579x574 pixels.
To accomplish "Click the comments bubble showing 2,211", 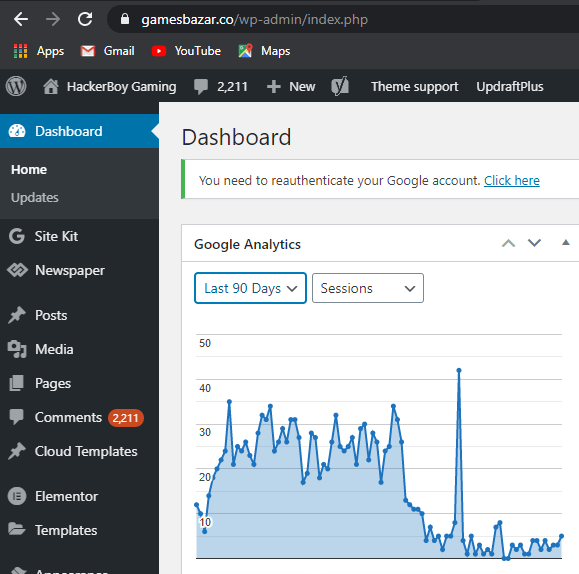I will [x=221, y=86].
